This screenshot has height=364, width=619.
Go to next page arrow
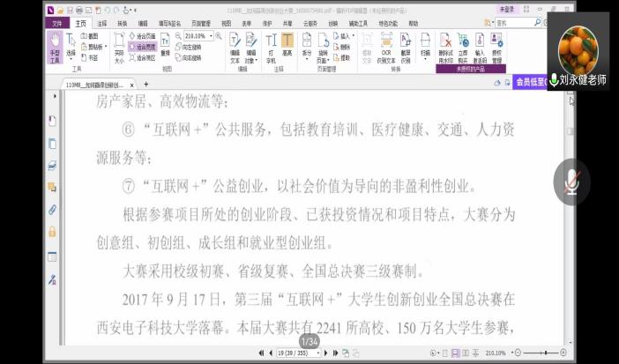coord(326,353)
